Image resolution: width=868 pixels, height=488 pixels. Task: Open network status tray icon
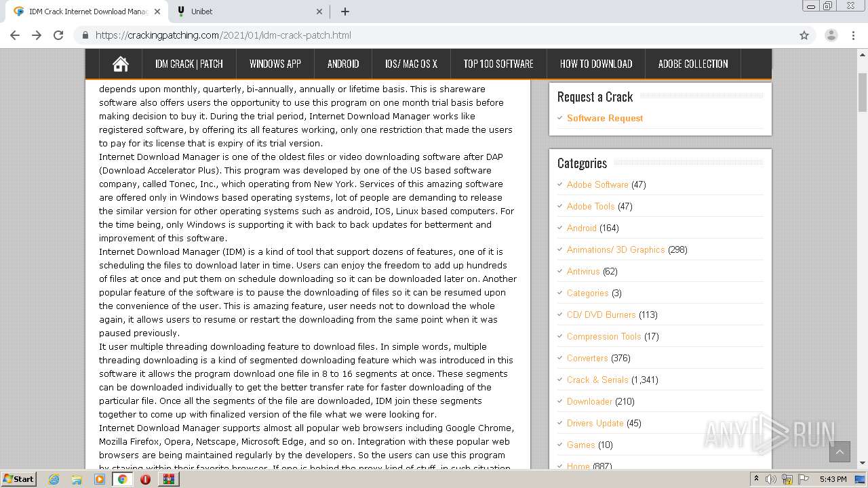click(787, 479)
